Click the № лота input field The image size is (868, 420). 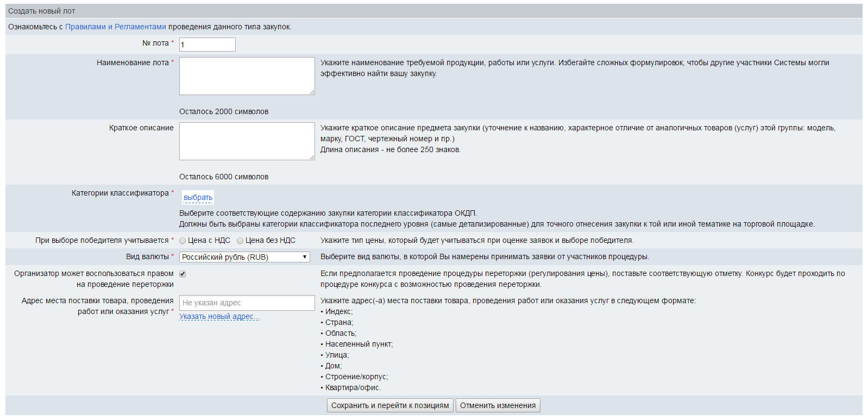pyautogui.click(x=207, y=45)
